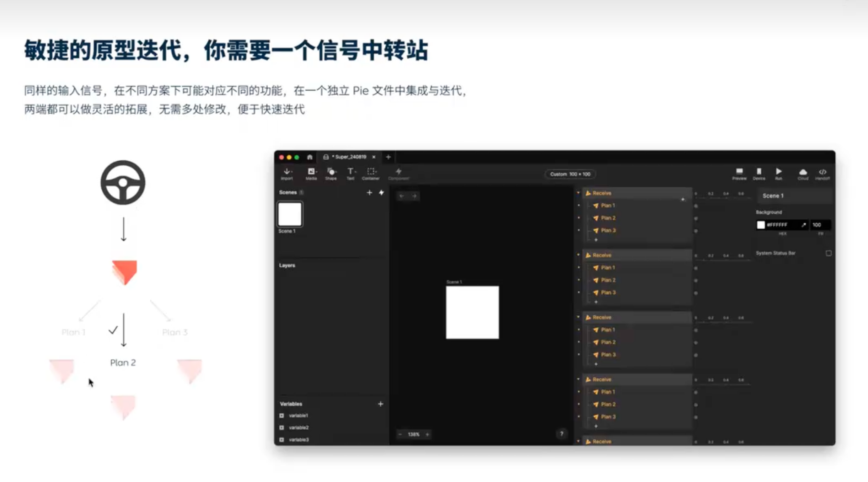The image size is (868, 482).
Task: Collapse the second Receive trigger group
Action: pos(578,255)
